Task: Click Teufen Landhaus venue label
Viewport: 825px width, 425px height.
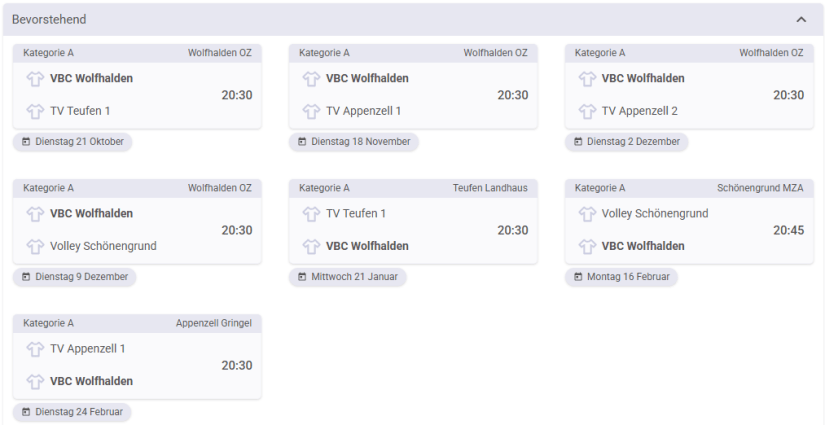Action: (489, 188)
